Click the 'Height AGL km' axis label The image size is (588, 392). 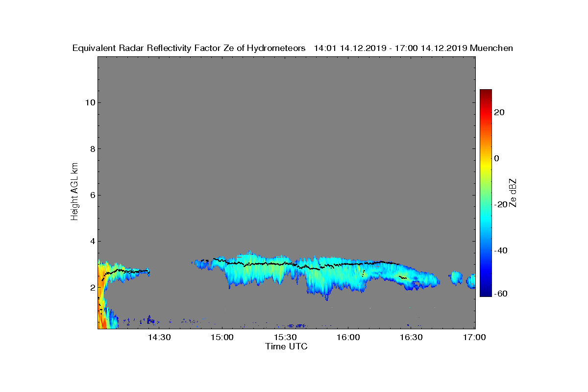[74, 193]
